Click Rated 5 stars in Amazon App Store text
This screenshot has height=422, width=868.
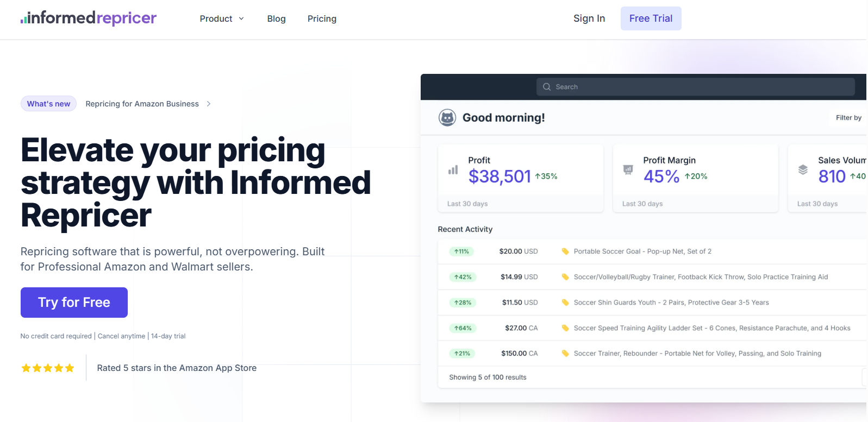coord(177,368)
